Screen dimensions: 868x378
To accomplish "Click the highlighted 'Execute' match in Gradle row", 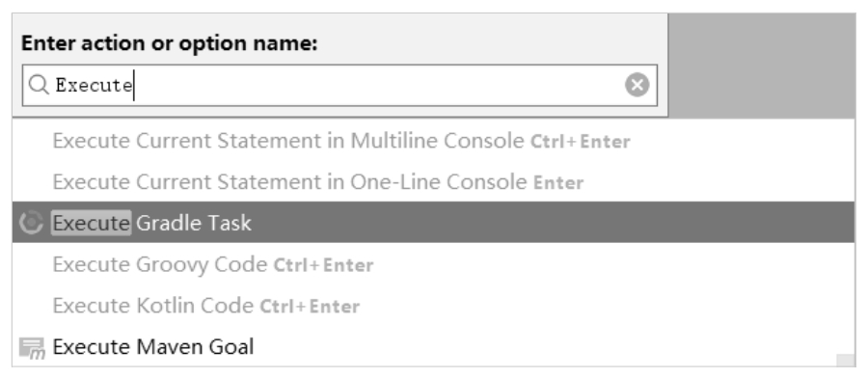I will coord(92,223).
